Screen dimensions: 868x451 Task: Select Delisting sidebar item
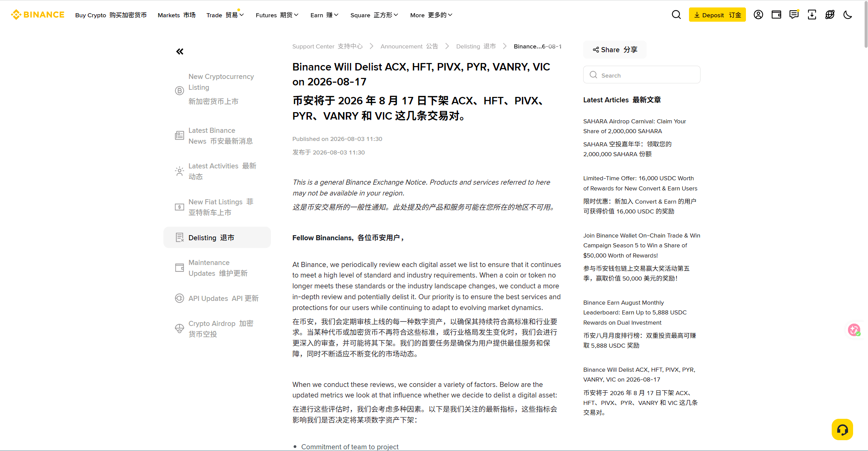[x=217, y=237]
